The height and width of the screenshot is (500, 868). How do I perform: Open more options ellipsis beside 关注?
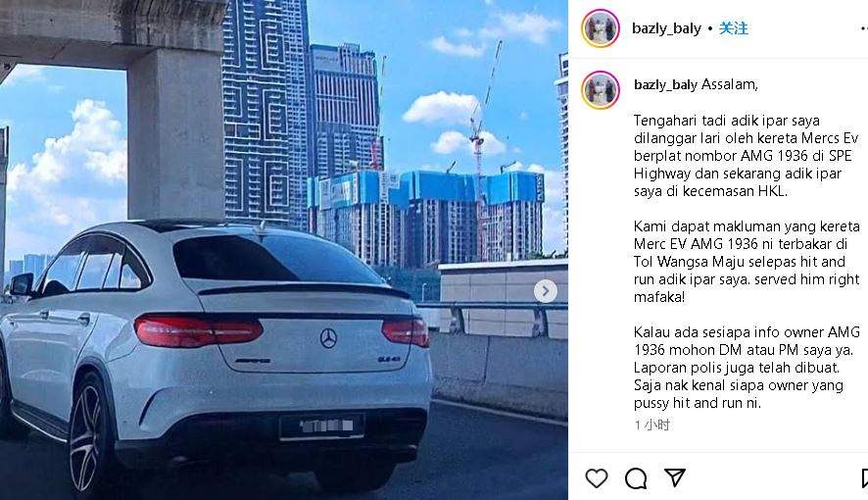pos(864,28)
